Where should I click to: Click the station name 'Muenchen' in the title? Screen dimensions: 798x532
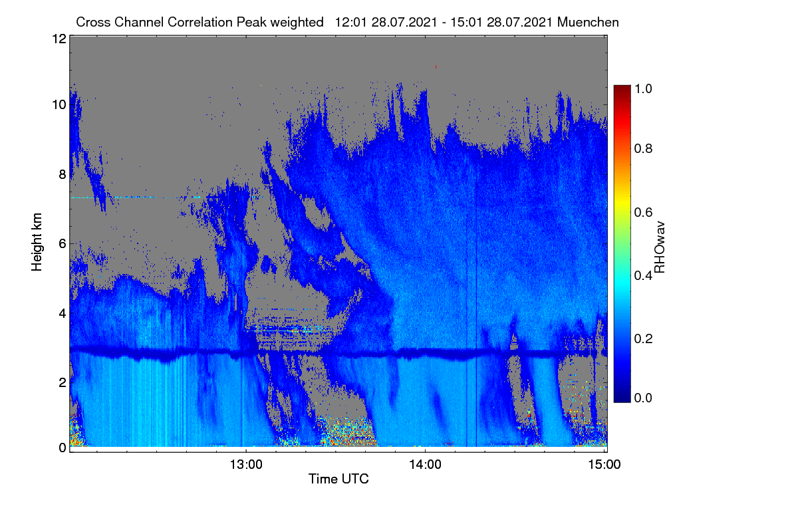coord(589,22)
